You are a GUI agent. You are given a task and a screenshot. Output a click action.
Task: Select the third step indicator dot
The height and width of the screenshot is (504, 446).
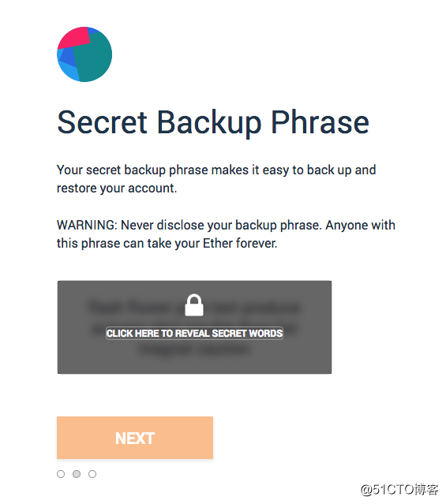click(92, 474)
